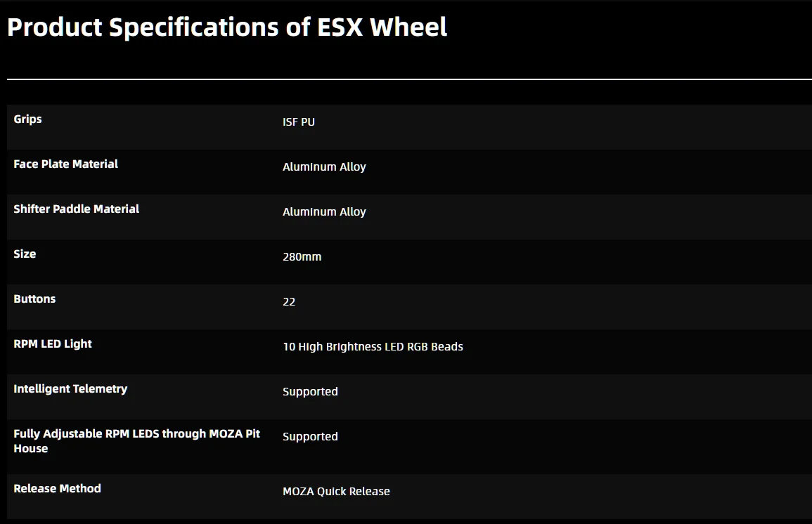Select Fully Adjustable RPM LEDS label
The width and height of the screenshot is (812, 524).
click(x=136, y=441)
